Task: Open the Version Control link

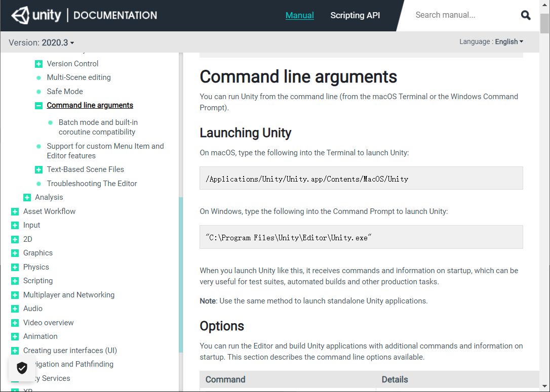Action: click(x=72, y=64)
